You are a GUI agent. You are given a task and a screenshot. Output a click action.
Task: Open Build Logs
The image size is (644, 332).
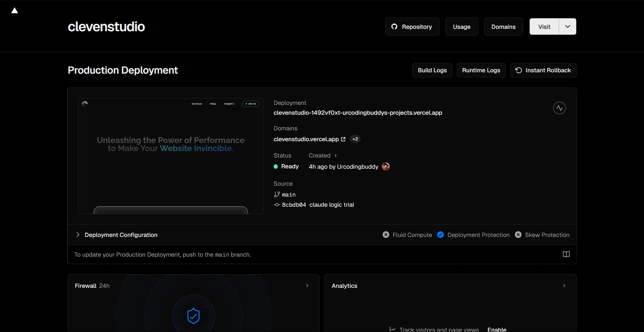(432, 70)
